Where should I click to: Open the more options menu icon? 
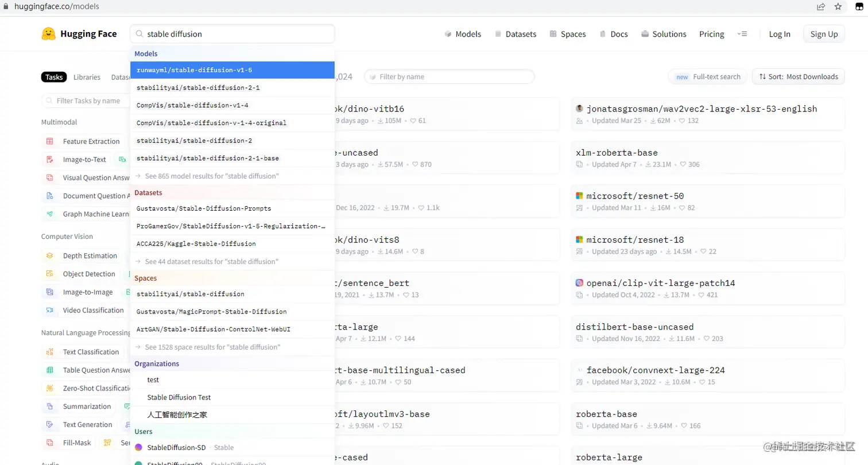pyautogui.click(x=742, y=34)
